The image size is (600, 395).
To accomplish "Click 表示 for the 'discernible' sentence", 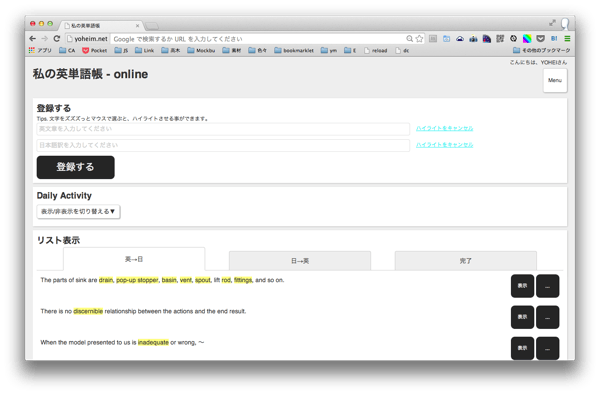I will tap(522, 317).
